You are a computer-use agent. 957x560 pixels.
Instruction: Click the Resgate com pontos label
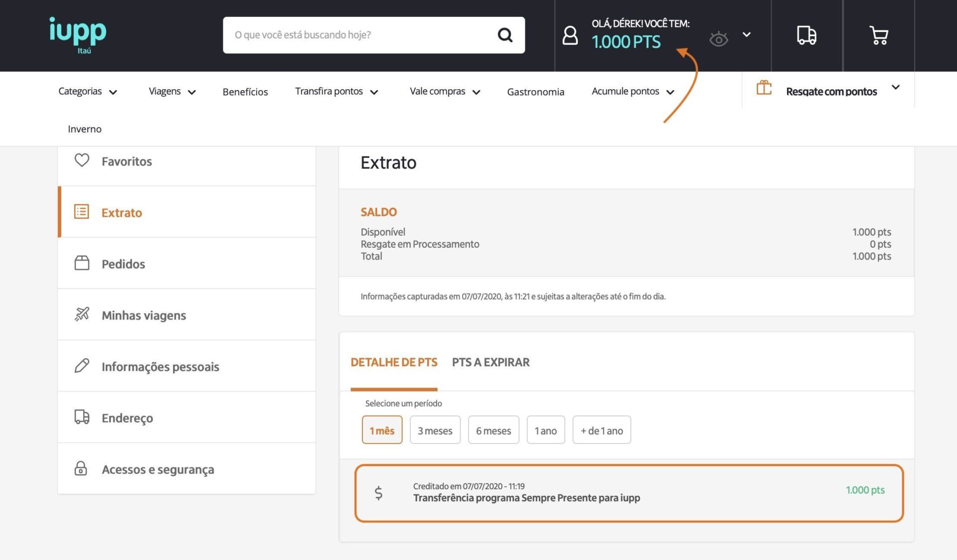click(831, 92)
